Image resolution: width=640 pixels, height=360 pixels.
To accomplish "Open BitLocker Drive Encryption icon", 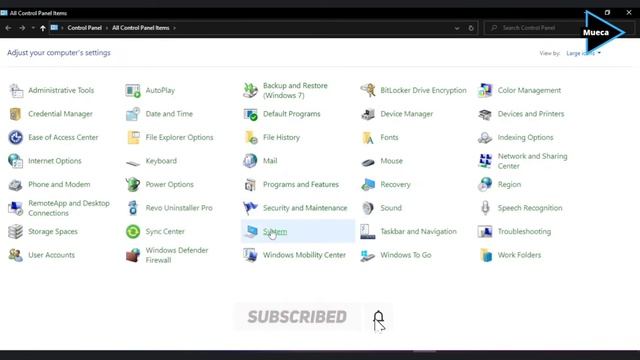I will point(368,90).
